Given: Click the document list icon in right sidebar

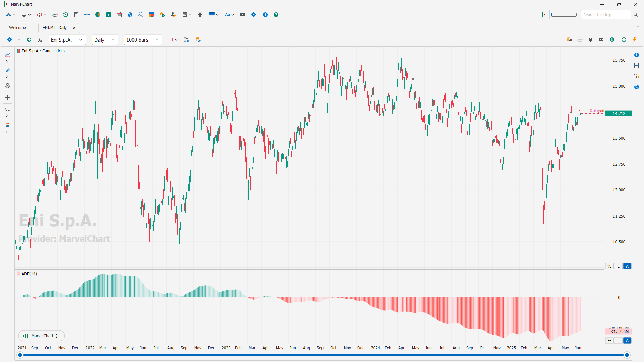Looking at the screenshot, I should [x=637, y=66].
